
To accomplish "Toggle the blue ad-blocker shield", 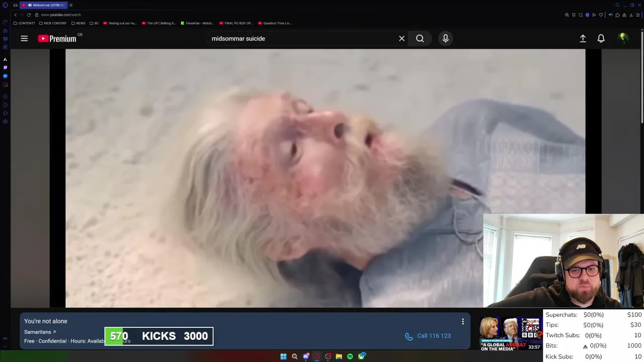I will tap(587, 15).
